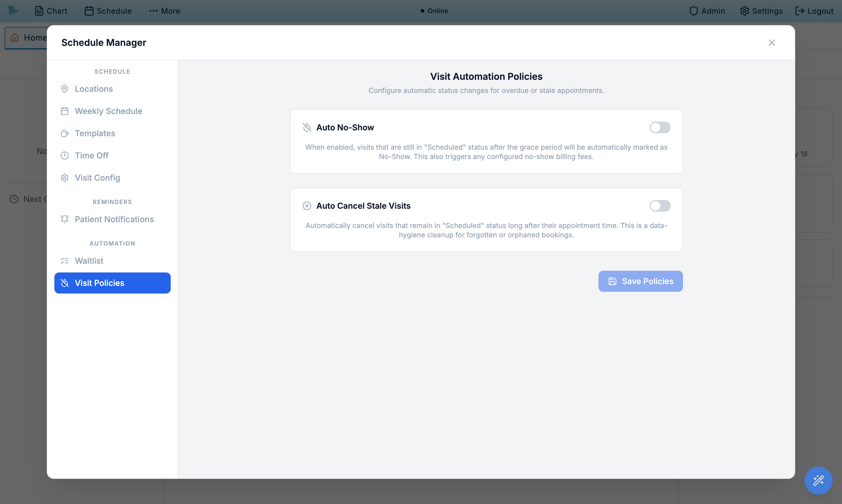Click the Time Off clock icon

pos(65,156)
